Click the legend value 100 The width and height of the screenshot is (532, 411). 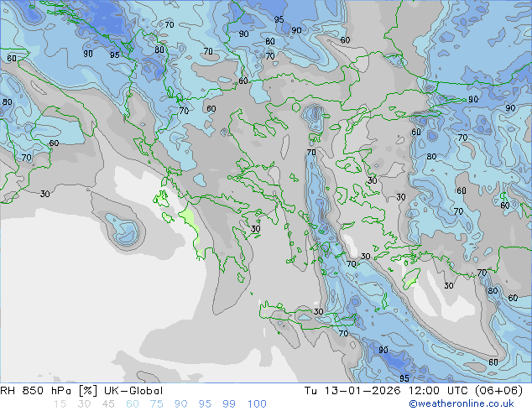257,404
